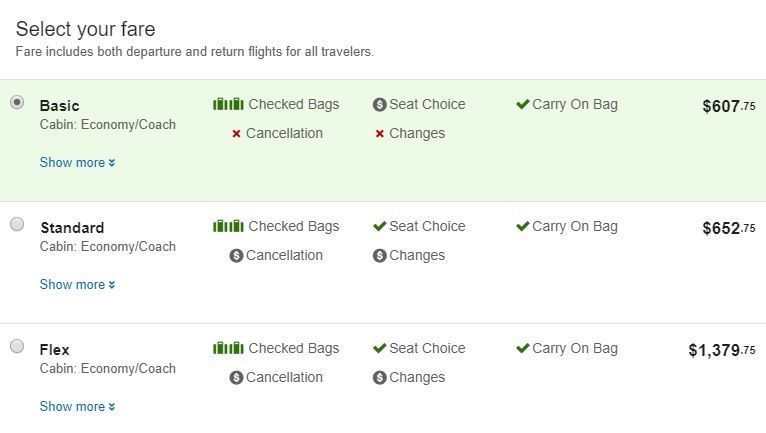
Task: Click the green checkmark beside Standard Seat Choice
Action: coord(380,226)
